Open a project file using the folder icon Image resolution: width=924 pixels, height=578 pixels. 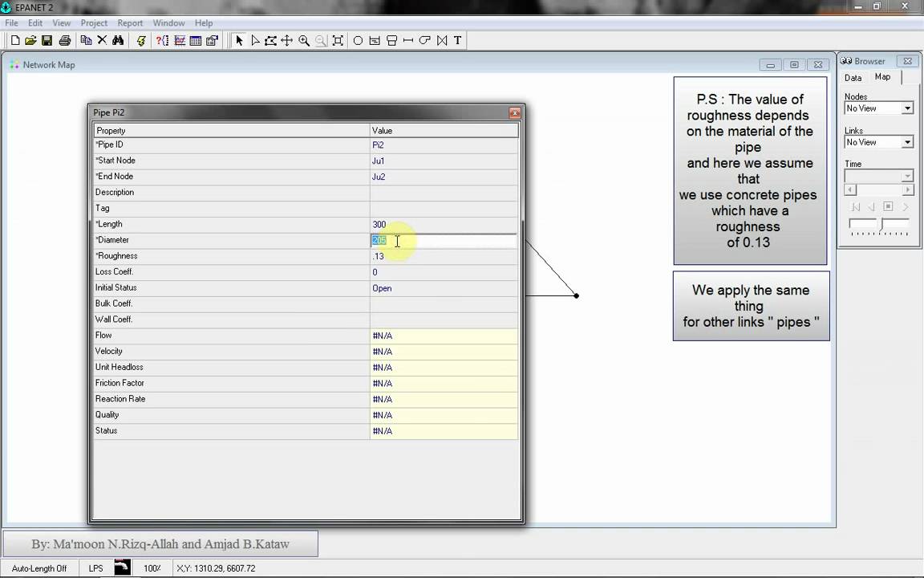pos(30,41)
